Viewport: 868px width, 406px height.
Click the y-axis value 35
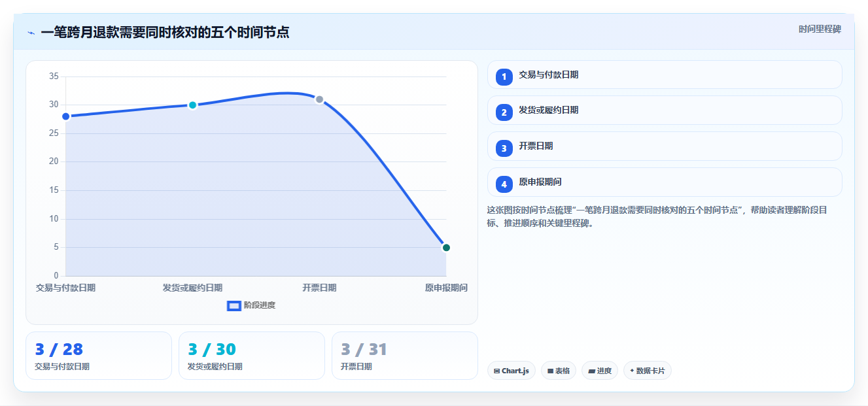pos(54,76)
